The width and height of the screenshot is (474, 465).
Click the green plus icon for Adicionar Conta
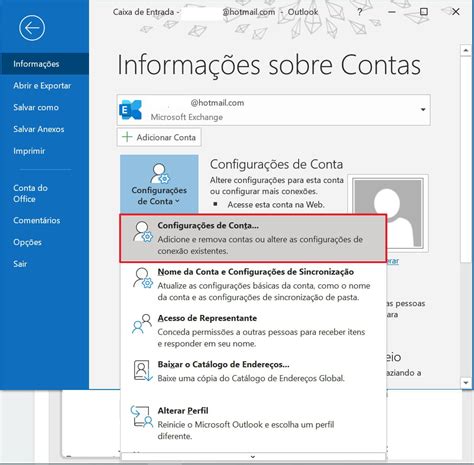point(127,137)
